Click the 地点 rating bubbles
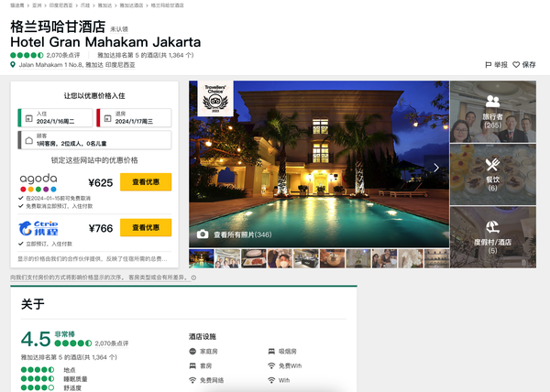Viewport: 550px width, 392px height. coord(38,370)
